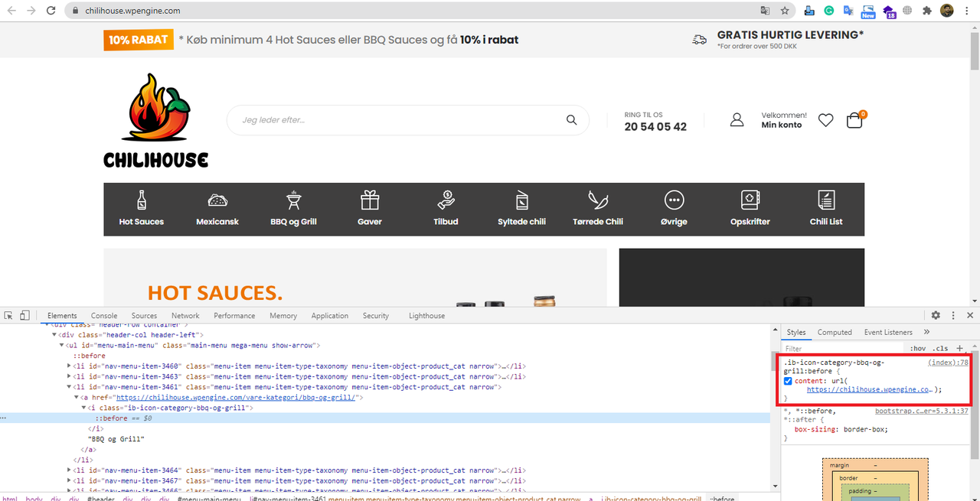The image size is (980, 501).
Task: Toggle the device toolbar icon in DevTools
Action: [24, 315]
